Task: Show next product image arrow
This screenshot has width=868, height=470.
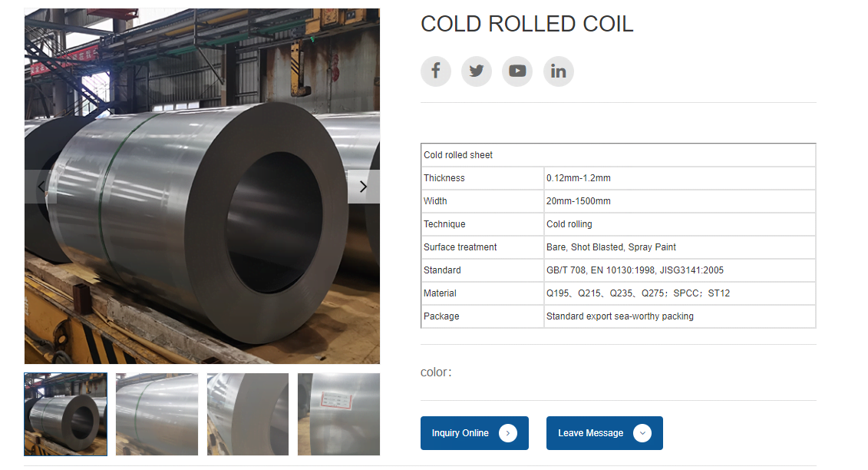Action: pos(364,187)
